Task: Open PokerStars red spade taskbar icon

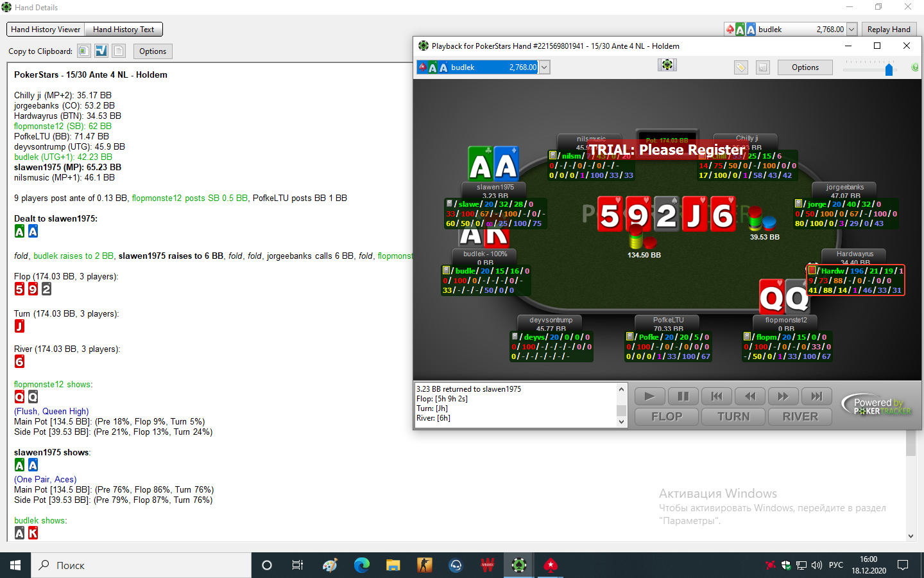Action: (x=551, y=565)
